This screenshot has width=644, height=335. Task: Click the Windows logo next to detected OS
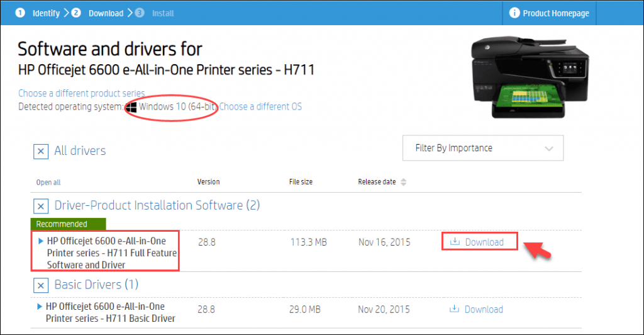tap(131, 107)
